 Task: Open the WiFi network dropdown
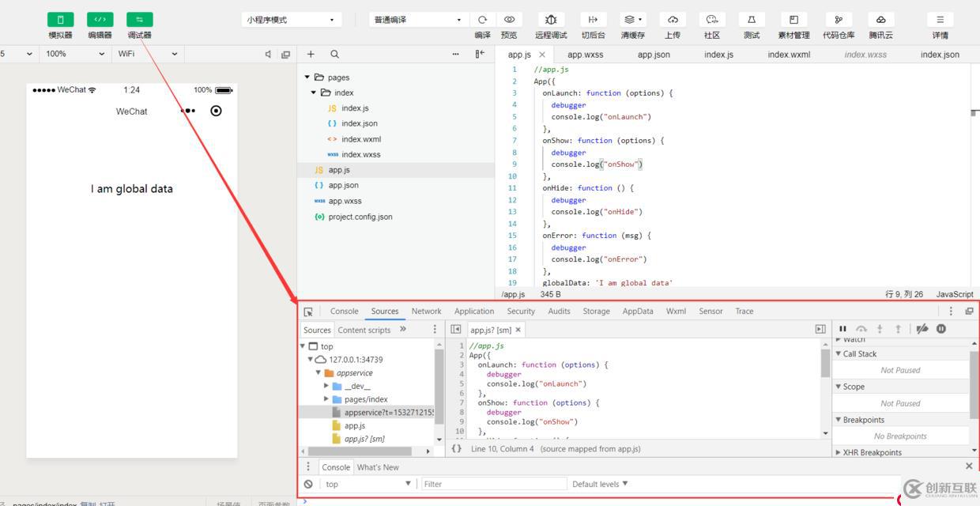point(148,54)
